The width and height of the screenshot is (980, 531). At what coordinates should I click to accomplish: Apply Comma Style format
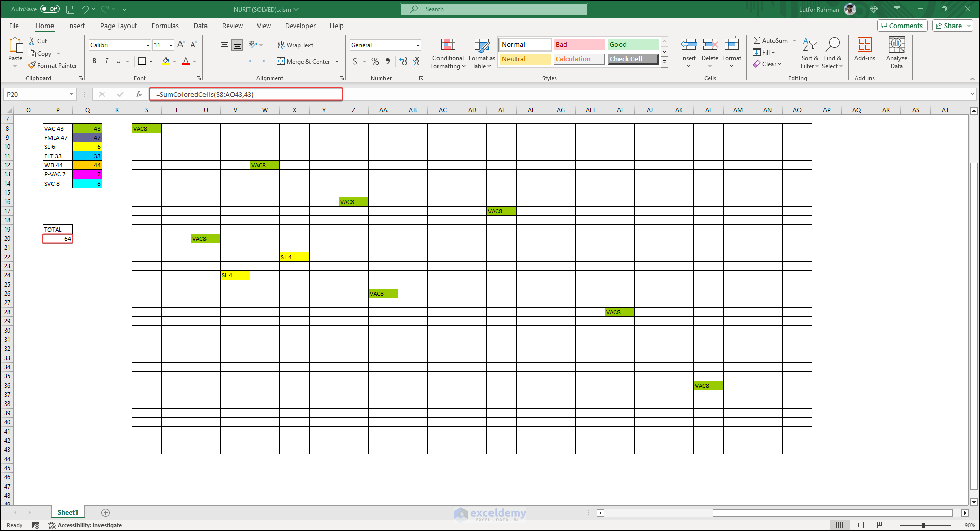tap(388, 61)
